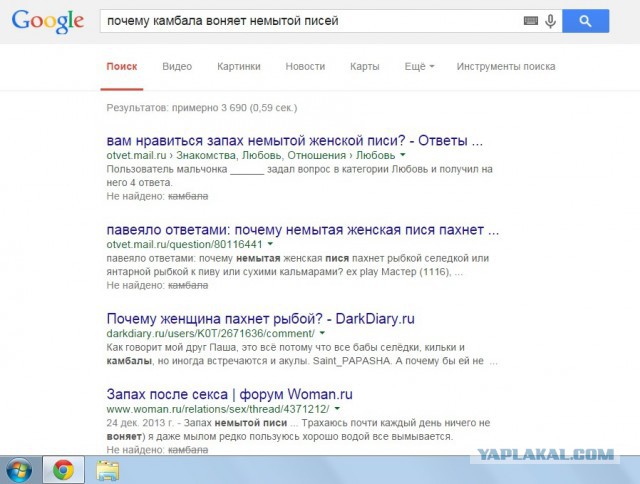The width and height of the screenshot is (640, 484).
Task: Click the date '24 дек. 2013 г.' in snippet
Action: point(141,423)
